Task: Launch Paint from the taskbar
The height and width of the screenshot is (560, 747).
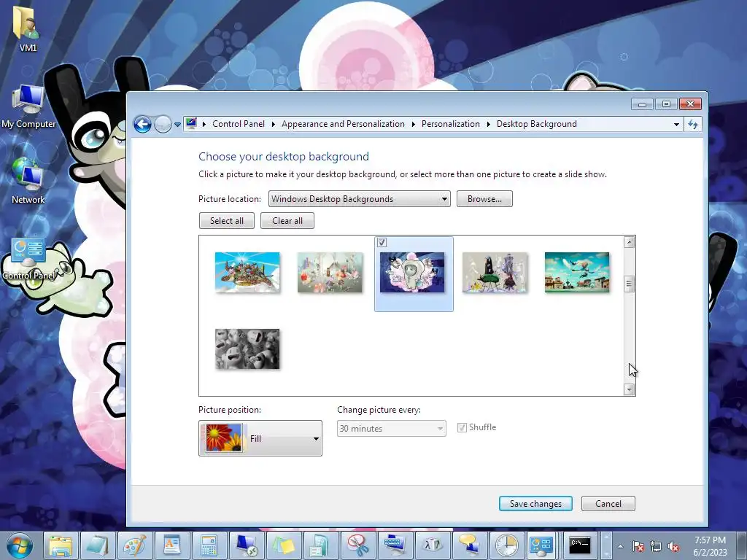Action: pyautogui.click(x=135, y=545)
